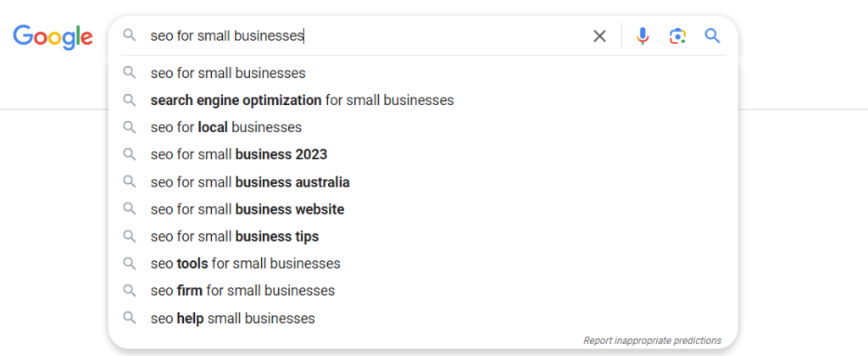Click magnifier icon beside "seo help" suggestion
The image size is (868, 356).
130,319
